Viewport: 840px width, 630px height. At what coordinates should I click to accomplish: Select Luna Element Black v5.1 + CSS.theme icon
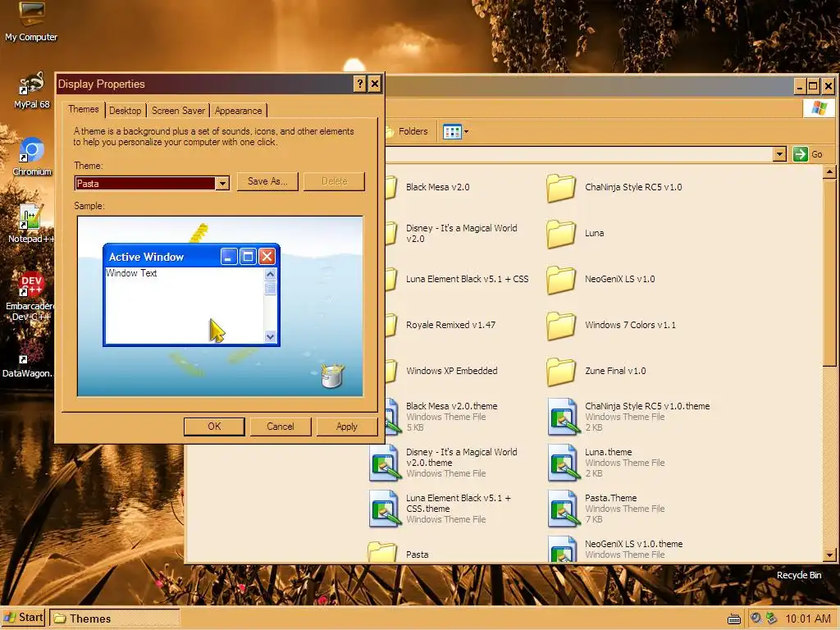(385, 509)
